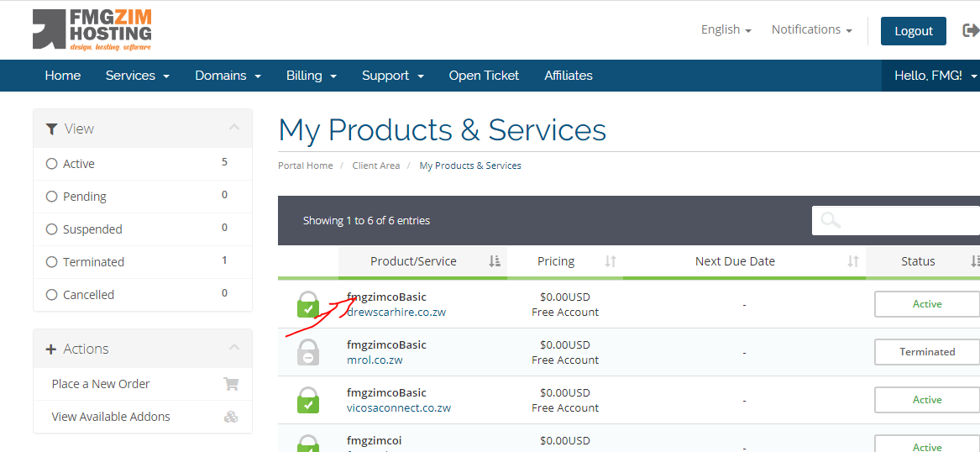Open the English language dropdown
Screen dimensions: 980x452
[726, 29]
